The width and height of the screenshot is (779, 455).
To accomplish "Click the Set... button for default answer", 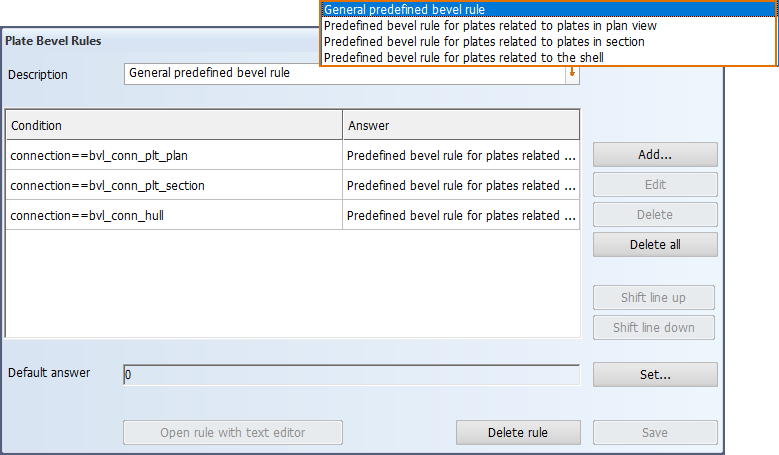I will (x=655, y=375).
